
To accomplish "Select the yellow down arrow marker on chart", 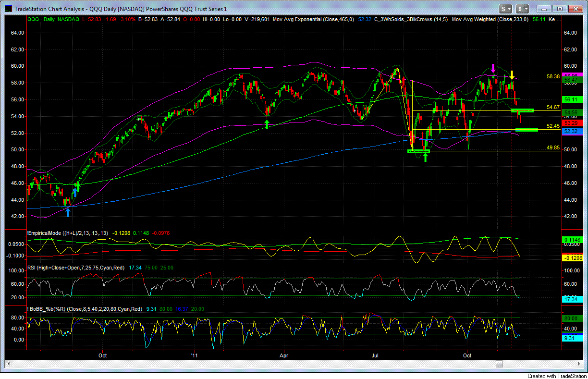I will pos(512,74).
